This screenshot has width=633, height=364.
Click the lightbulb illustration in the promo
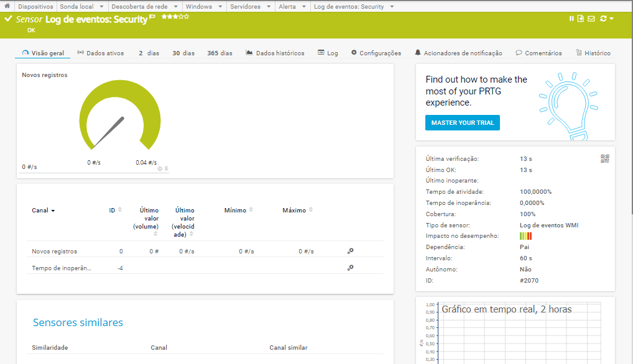[568, 106]
